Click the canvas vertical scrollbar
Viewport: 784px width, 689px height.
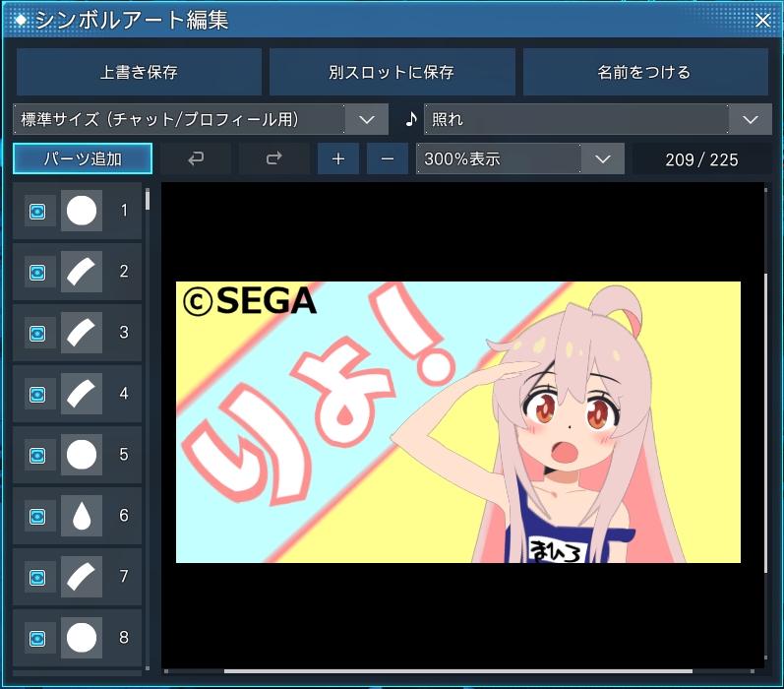765,423
